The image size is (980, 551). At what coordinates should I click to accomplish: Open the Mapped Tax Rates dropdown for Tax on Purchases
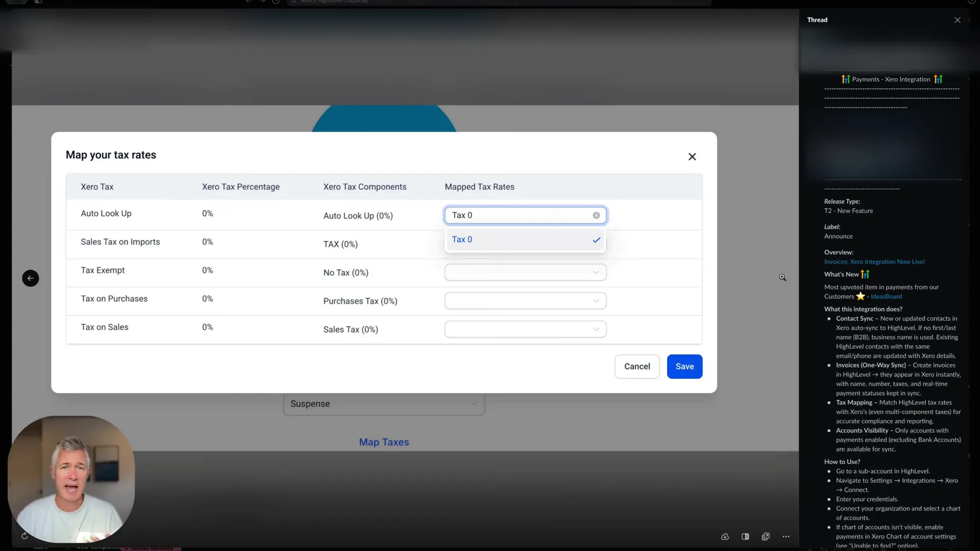click(525, 301)
